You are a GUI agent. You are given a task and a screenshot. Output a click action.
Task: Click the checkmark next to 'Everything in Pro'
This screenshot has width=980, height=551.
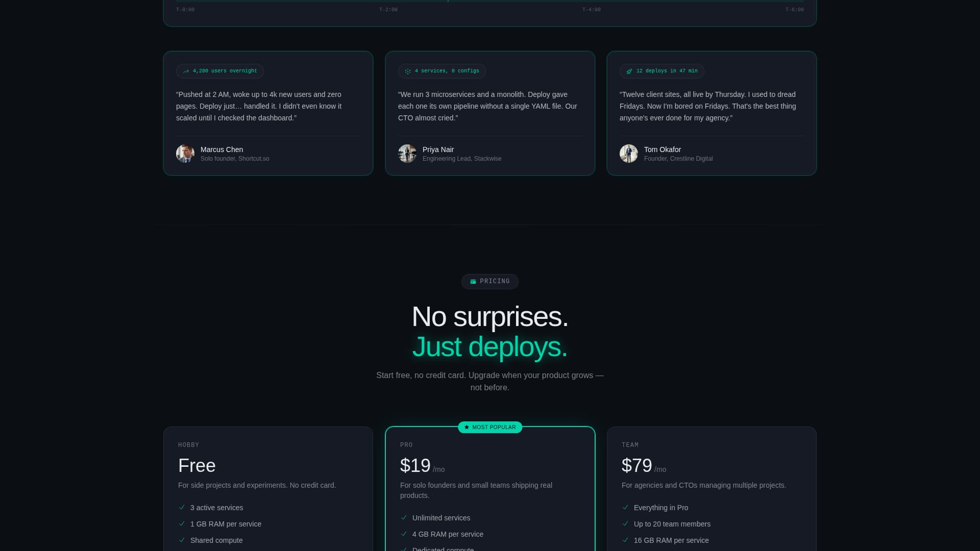click(x=626, y=508)
